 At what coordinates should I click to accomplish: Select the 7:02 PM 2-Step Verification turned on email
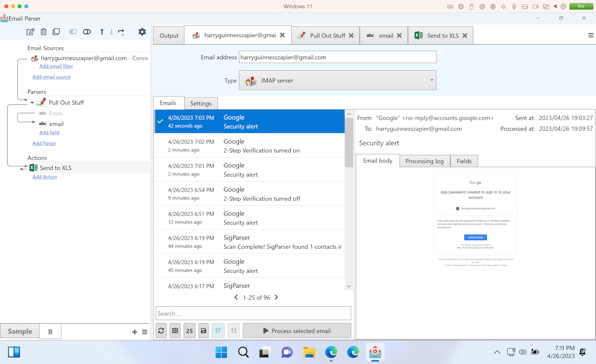[x=249, y=146]
